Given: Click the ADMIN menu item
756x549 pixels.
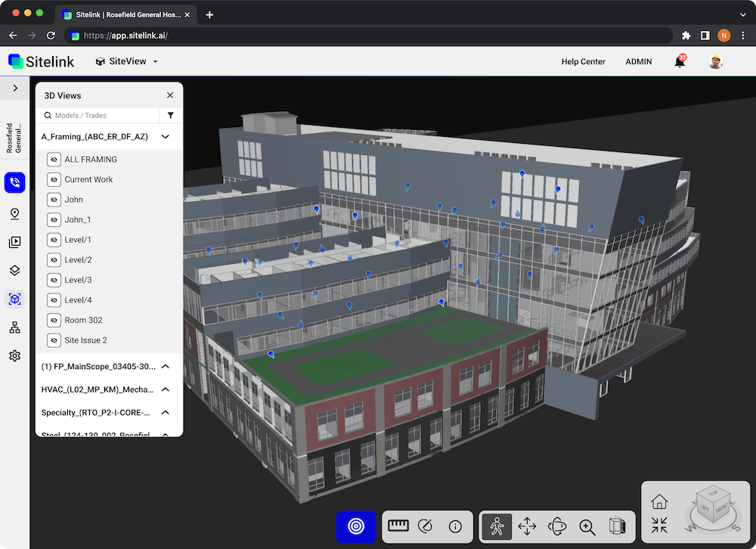Looking at the screenshot, I should click(x=639, y=61).
